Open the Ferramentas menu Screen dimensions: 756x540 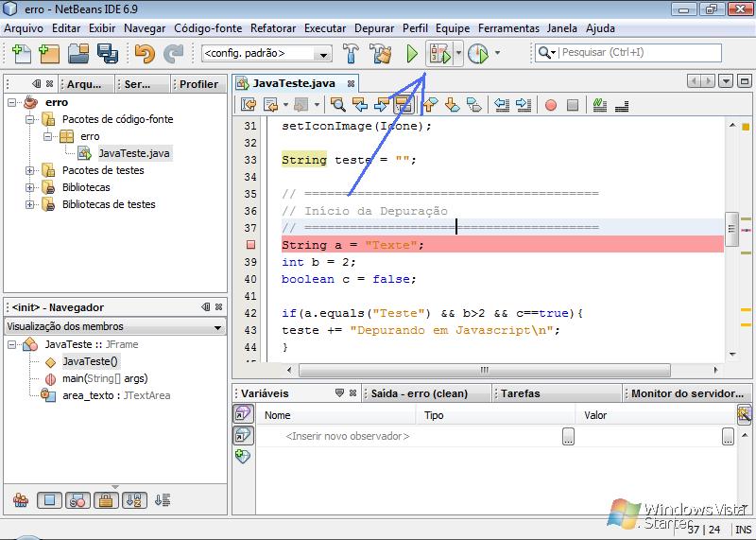[508, 28]
